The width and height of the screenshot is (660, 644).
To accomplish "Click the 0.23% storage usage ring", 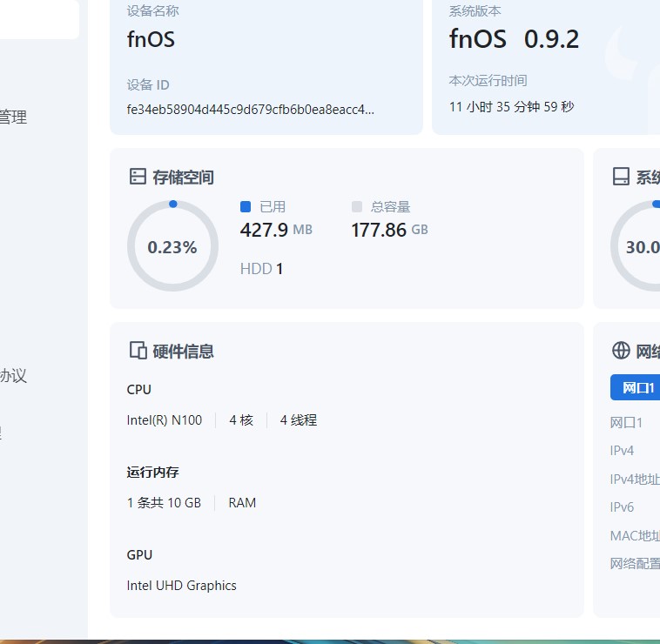I will pos(172,246).
